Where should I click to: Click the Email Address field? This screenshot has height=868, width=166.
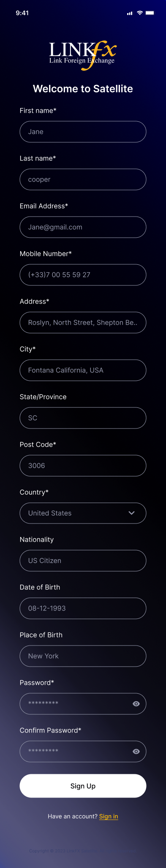tap(83, 227)
